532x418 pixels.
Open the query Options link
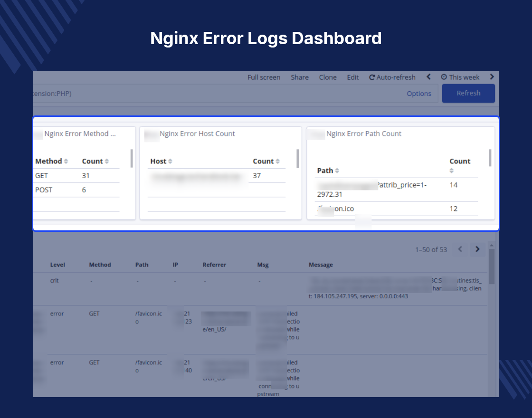click(x=419, y=94)
